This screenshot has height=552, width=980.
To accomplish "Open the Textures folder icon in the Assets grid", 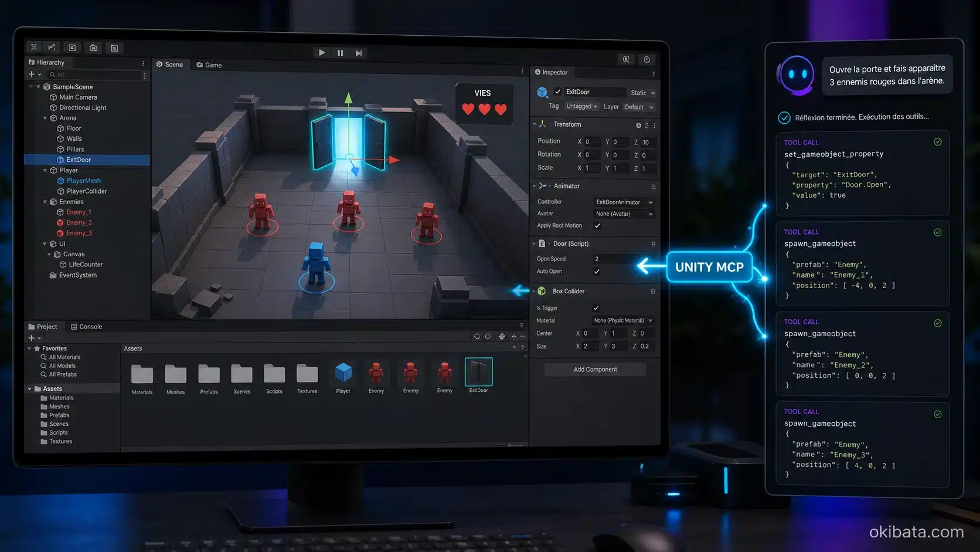I will pyautogui.click(x=307, y=373).
